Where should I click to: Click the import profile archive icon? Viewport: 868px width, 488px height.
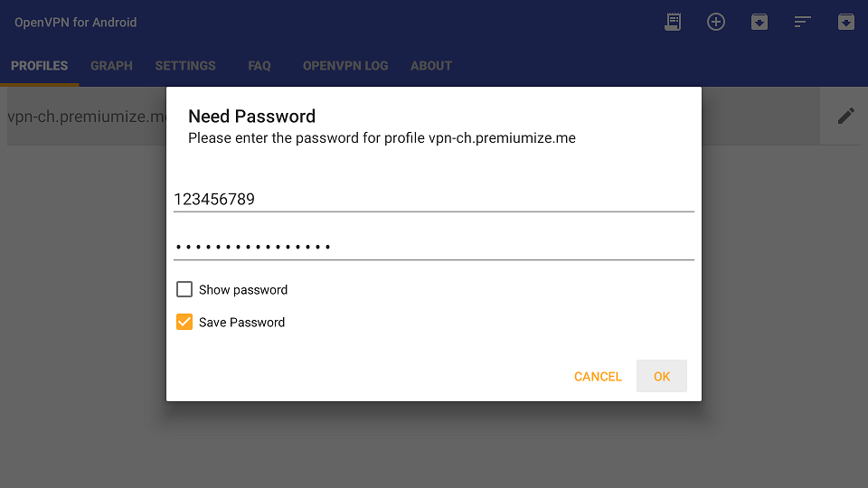[759, 22]
